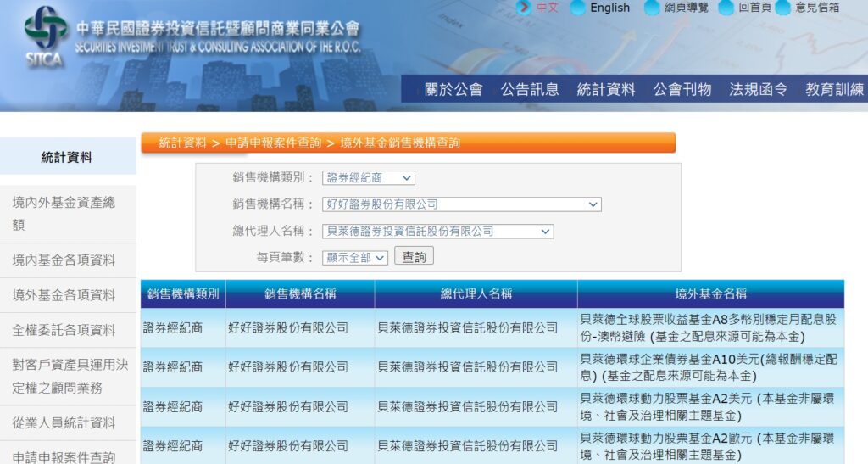Open the 網頁導覽 sitemap link

pos(686,8)
